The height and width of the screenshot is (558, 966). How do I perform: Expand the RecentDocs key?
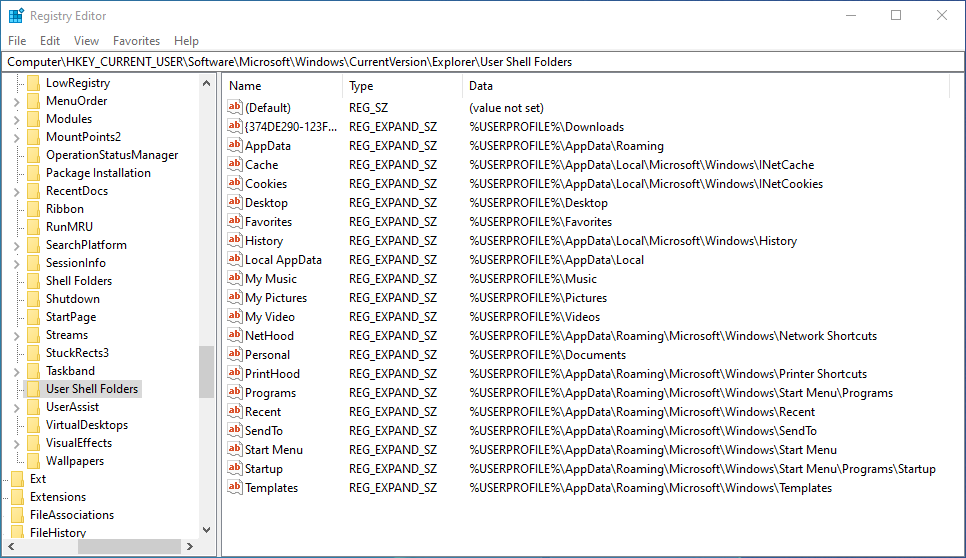coord(17,192)
